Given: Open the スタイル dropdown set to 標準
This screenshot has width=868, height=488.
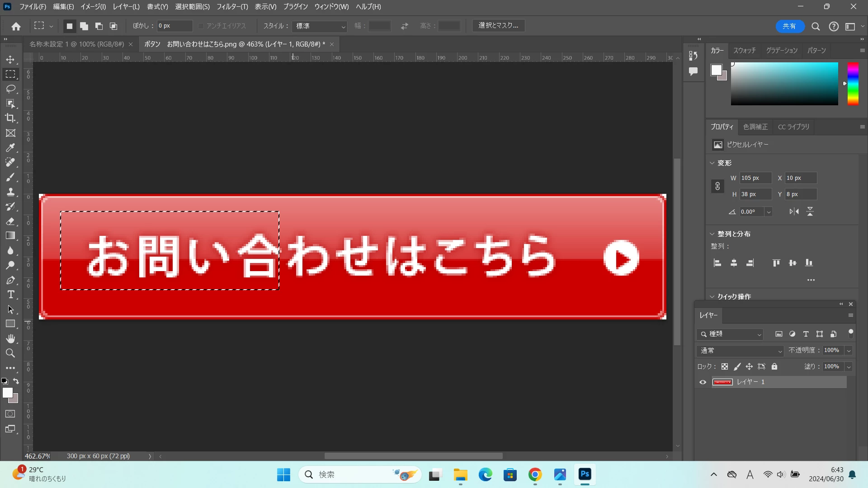Looking at the screenshot, I should tap(320, 26).
